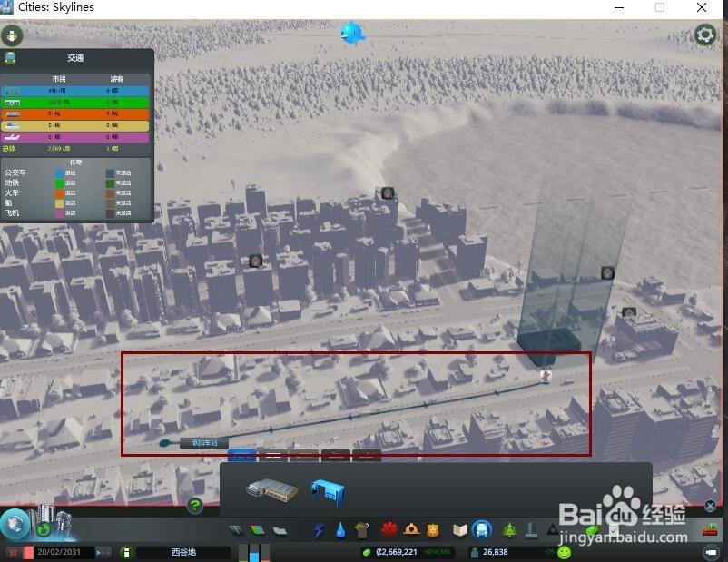Click the RCI zoning demand bars

253,552
